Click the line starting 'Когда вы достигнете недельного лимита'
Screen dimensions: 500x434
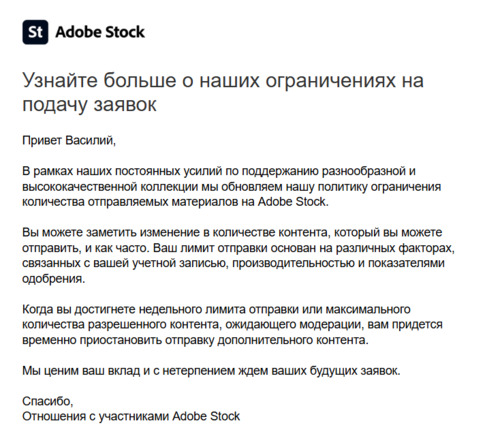tap(216, 309)
